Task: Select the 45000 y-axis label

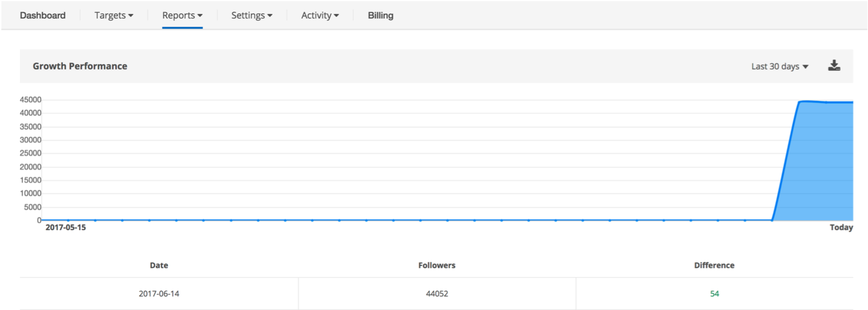Action: (30, 100)
